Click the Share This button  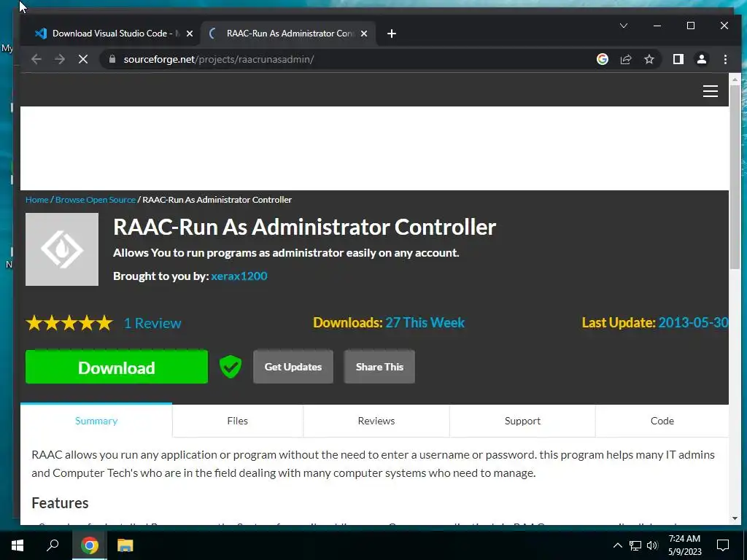pos(379,367)
